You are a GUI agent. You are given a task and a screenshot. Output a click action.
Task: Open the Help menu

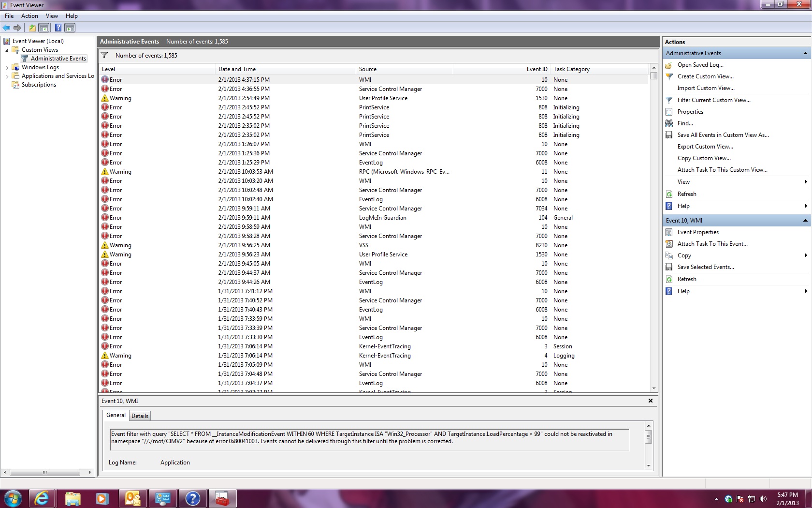click(72, 16)
